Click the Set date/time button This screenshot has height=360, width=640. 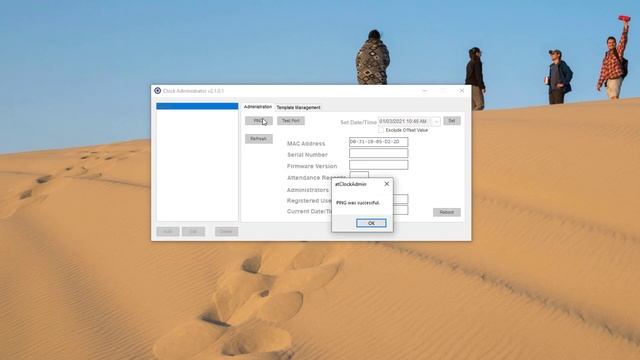[452, 121]
